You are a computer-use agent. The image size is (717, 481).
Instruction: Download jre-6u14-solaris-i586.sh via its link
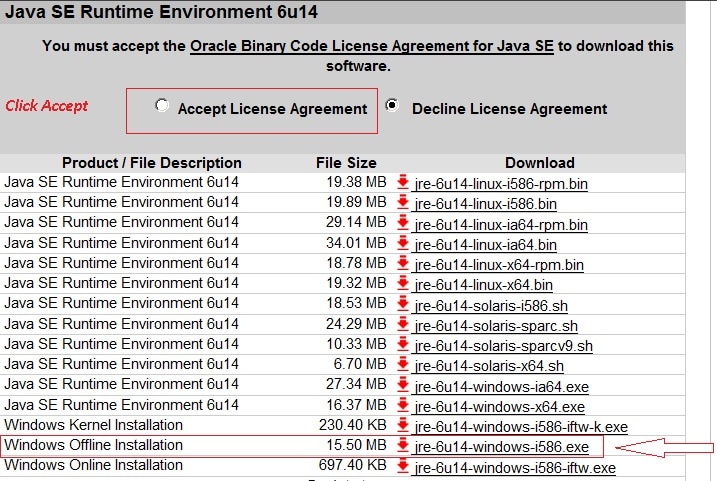(490, 305)
